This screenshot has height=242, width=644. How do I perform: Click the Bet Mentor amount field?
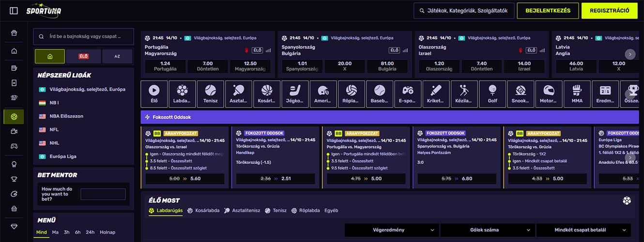[x=103, y=194]
